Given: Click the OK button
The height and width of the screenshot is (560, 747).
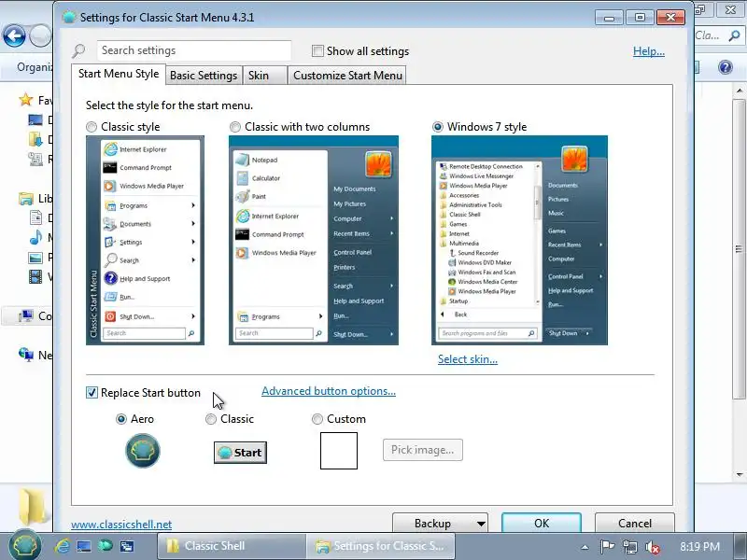Looking at the screenshot, I should pos(542,524).
